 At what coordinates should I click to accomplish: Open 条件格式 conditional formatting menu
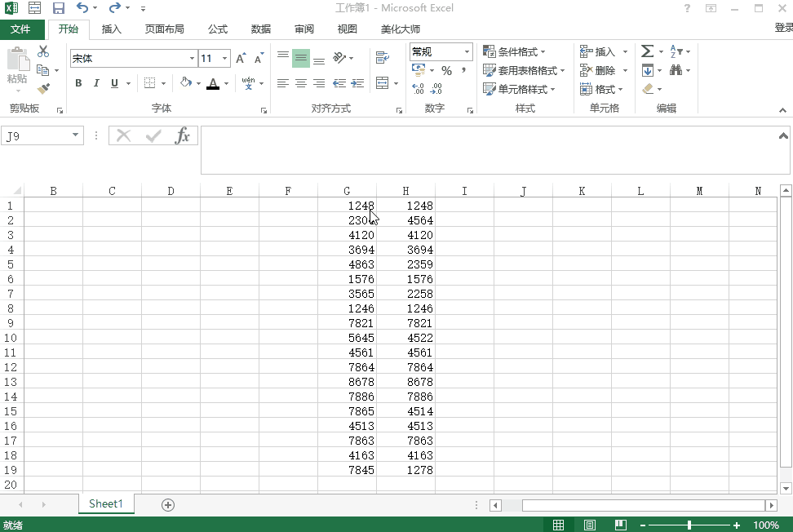point(514,51)
